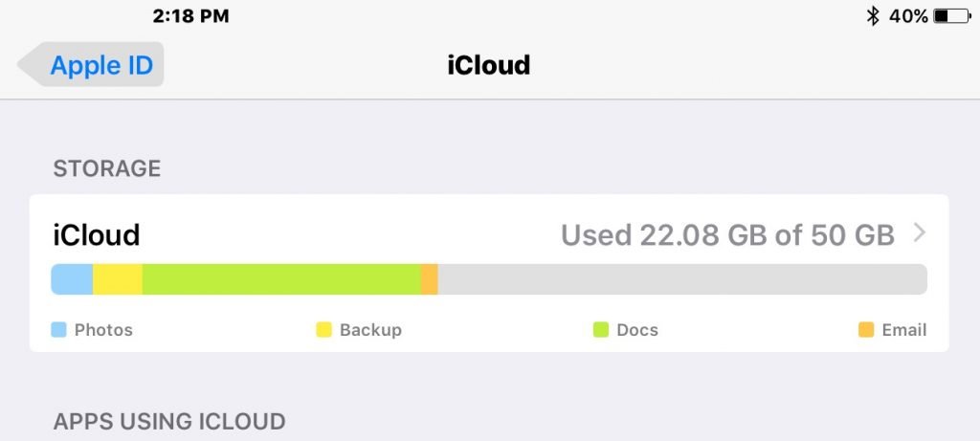Screen dimensions: 980x441
Task: Click the green Docs legend square
Action: (x=601, y=330)
